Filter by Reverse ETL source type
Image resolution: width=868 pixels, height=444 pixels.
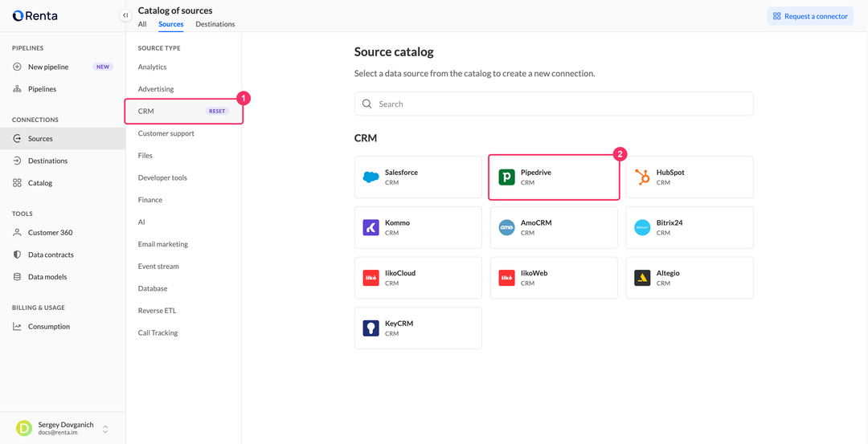point(158,311)
